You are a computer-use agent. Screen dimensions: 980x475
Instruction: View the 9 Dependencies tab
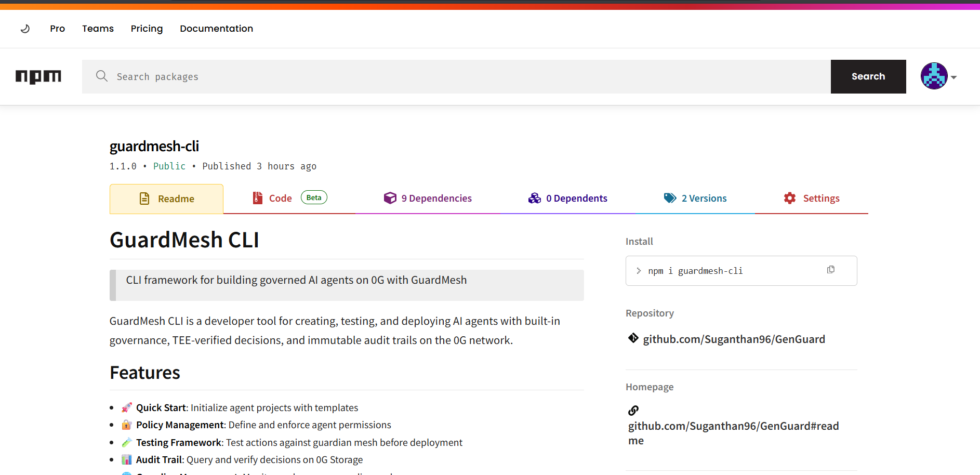click(x=428, y=198)
